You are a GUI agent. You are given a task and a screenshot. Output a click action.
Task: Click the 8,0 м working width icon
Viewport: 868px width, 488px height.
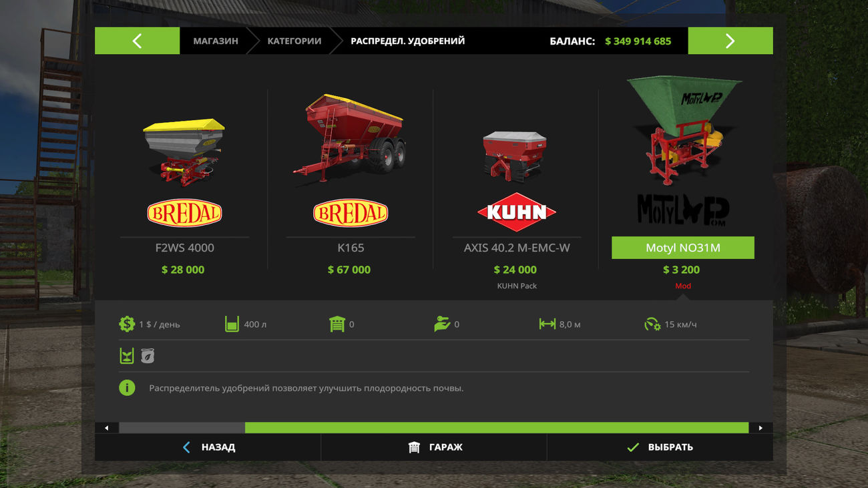pos(548,324)
